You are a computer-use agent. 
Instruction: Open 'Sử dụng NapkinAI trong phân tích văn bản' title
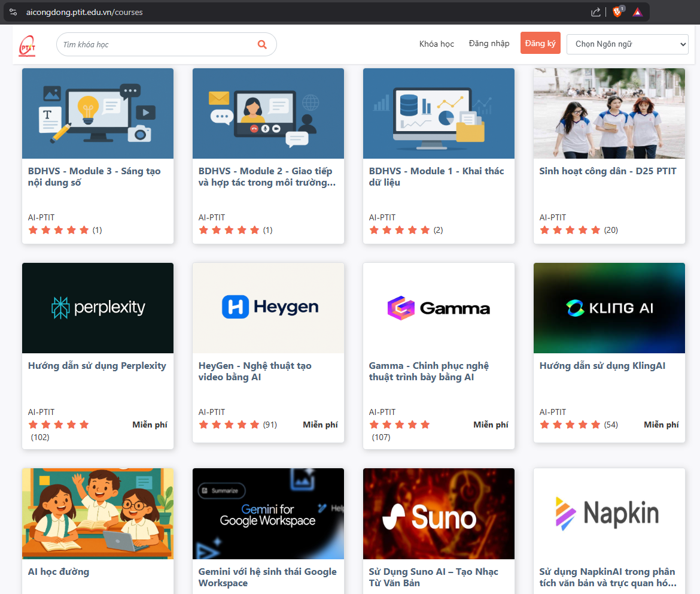click(608, 577)
